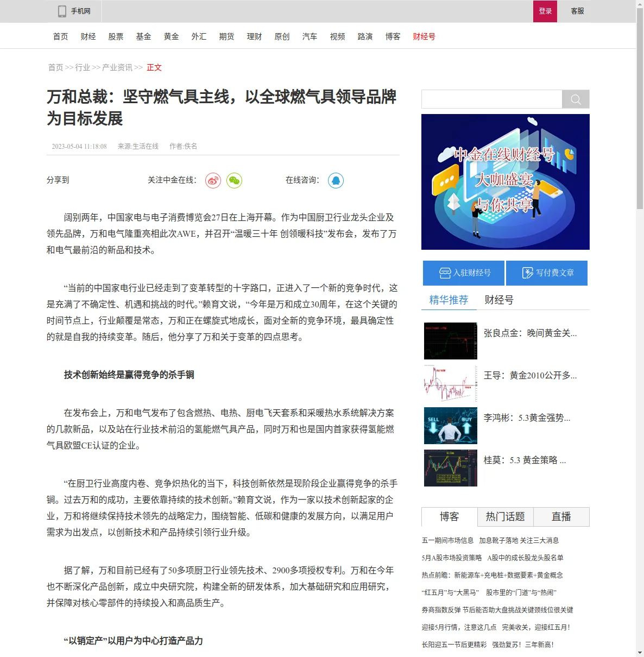Click the 产业资讯 breadcrumb link

[117, 67]
